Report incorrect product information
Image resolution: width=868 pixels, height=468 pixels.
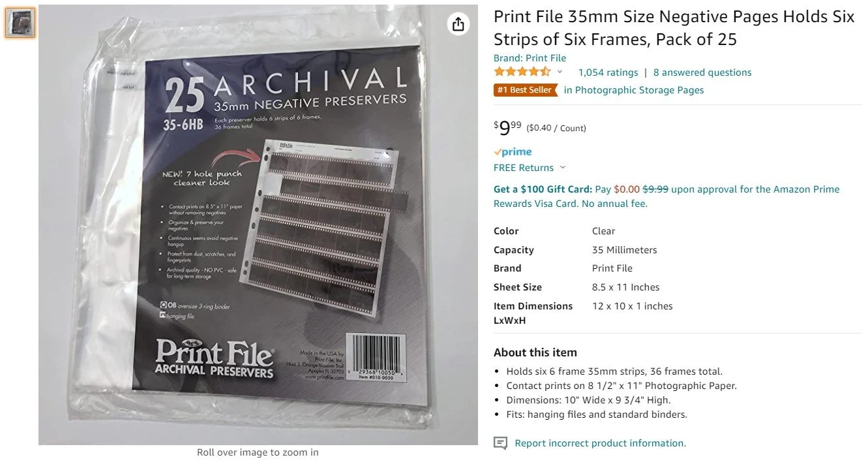click(600, 443)
